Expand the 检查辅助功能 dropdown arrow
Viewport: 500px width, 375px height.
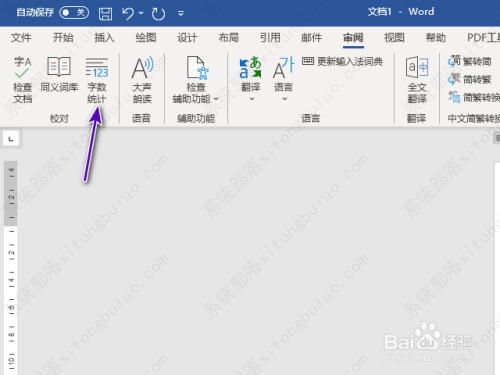click(216, 99)
